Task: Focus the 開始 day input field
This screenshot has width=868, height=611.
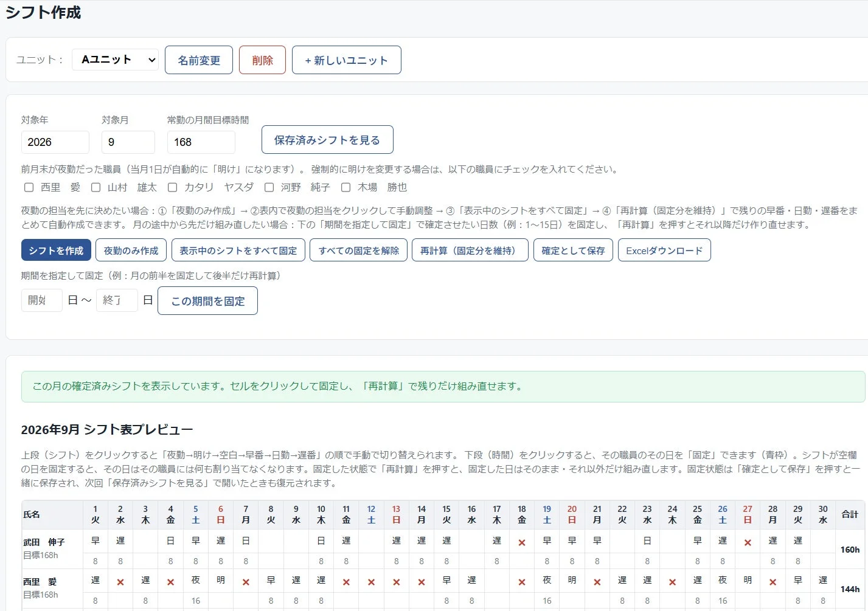Action: point(42,300)
